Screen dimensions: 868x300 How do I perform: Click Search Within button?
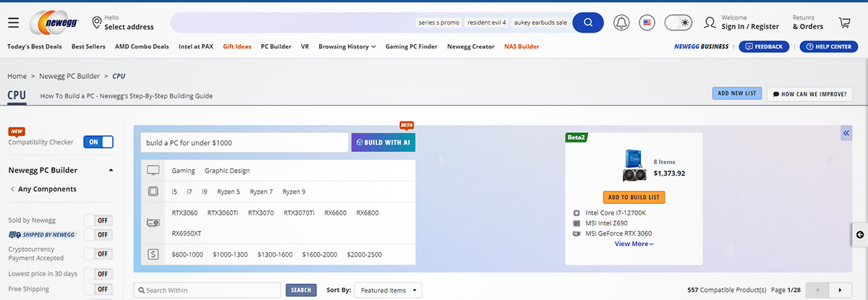(302, 290)
